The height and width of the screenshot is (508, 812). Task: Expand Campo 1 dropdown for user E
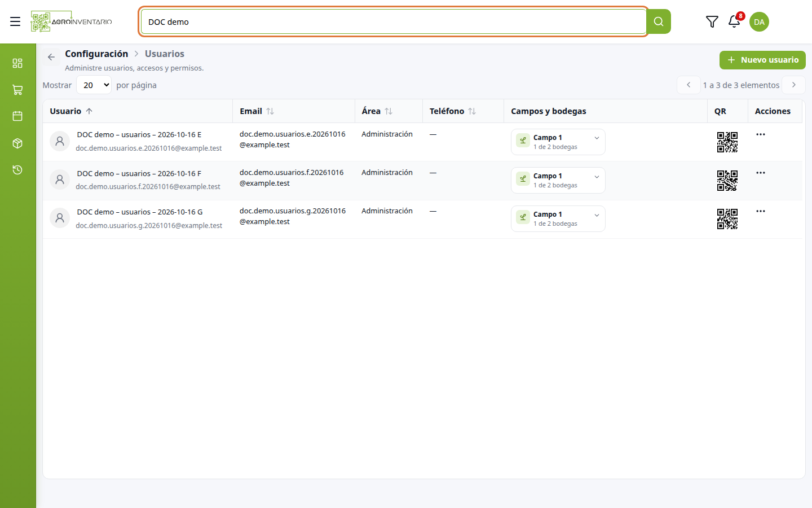558,142
